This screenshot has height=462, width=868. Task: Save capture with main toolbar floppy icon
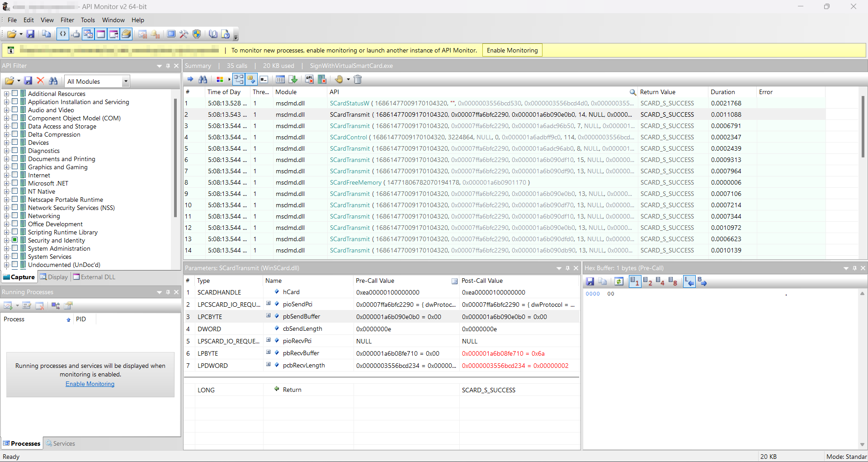(x=30, y=34)
